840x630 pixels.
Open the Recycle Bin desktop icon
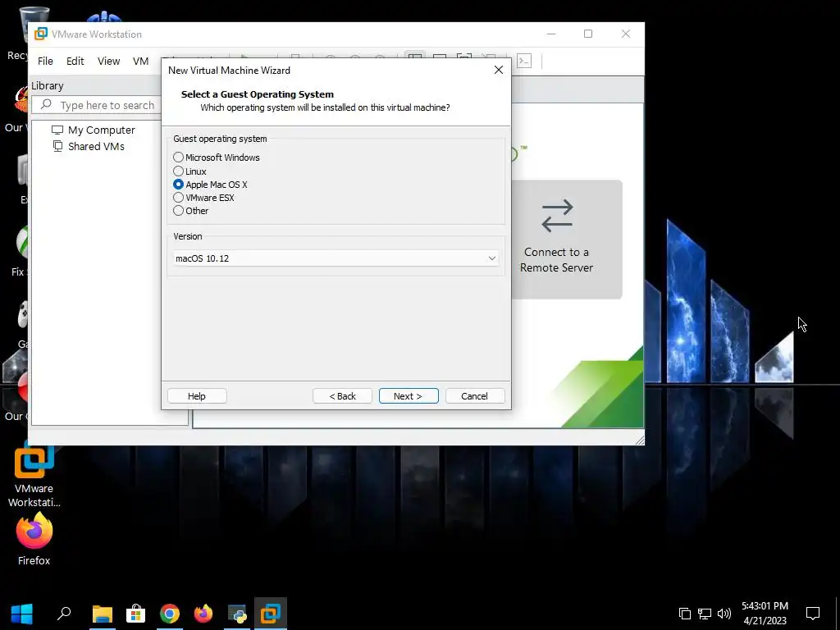tap(25, 32)
